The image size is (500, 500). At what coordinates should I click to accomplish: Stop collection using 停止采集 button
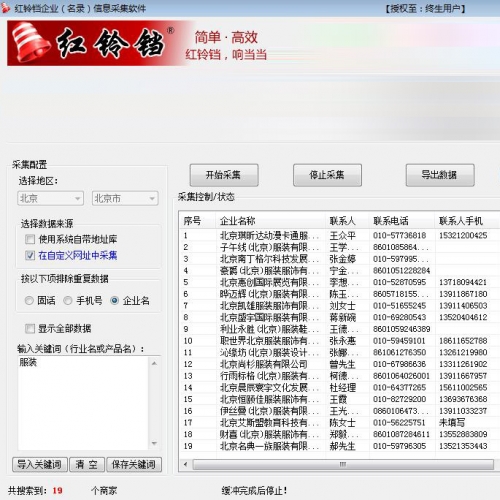coord(327,175)
